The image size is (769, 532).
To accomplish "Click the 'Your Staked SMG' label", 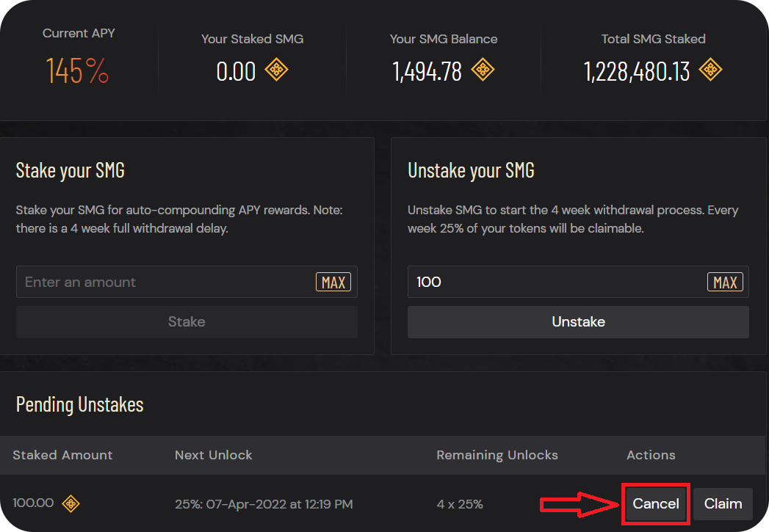I will click(x=252, y=39).
